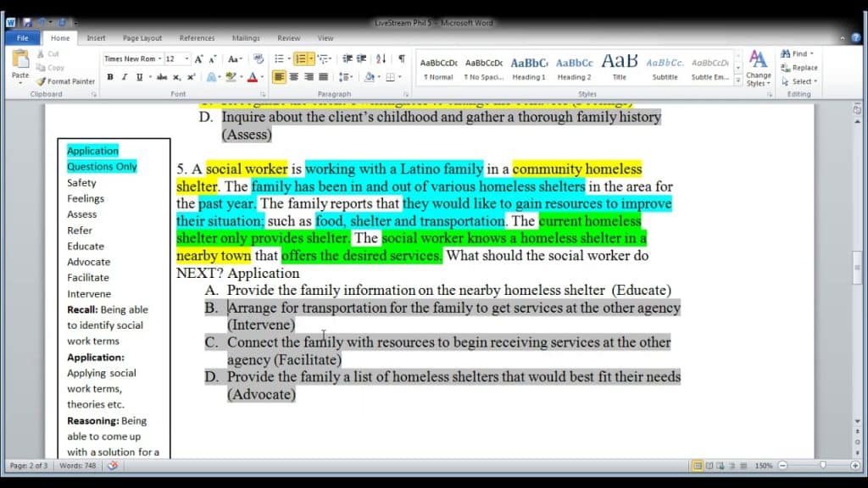Switch to Mailings tab

pyautogui.click(x=246, y=38)
